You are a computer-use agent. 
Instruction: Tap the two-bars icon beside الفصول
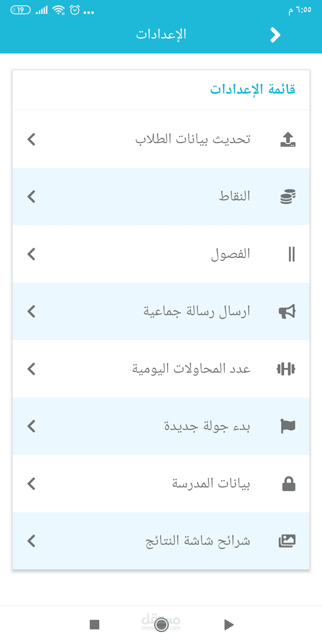[x=292, y=254]
